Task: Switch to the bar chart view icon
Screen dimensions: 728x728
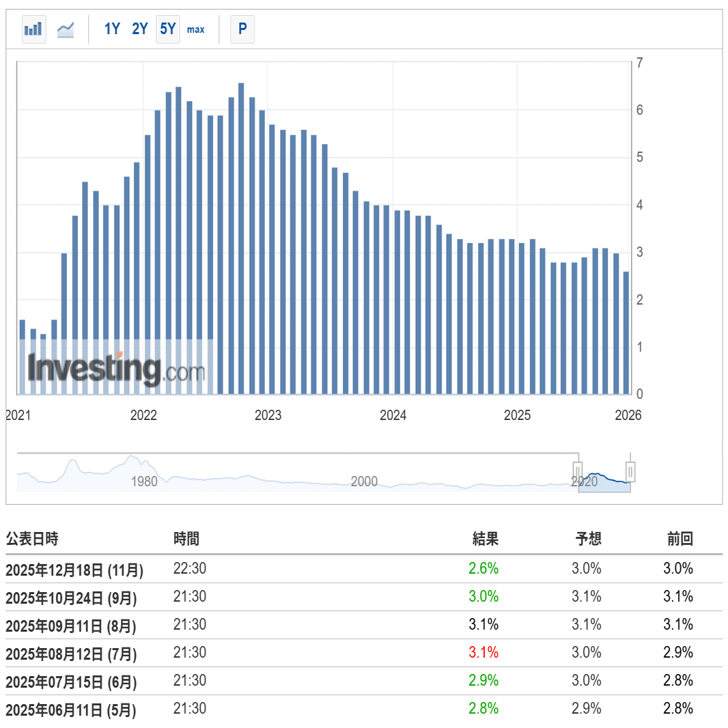Action: click(33, 29)
